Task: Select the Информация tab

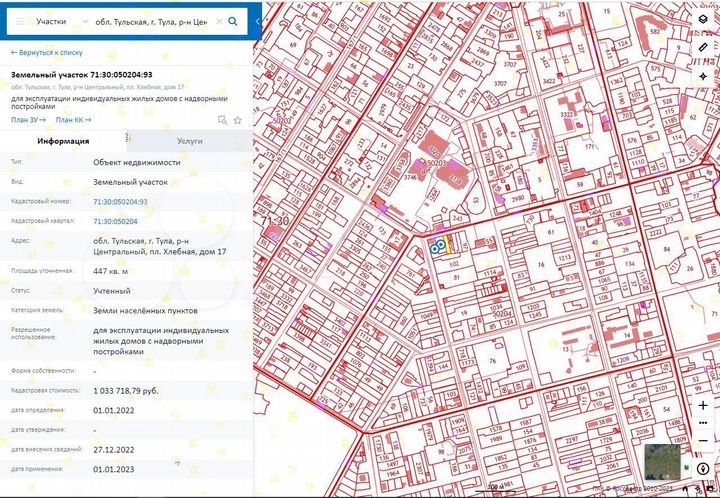Action: point(64,141)
